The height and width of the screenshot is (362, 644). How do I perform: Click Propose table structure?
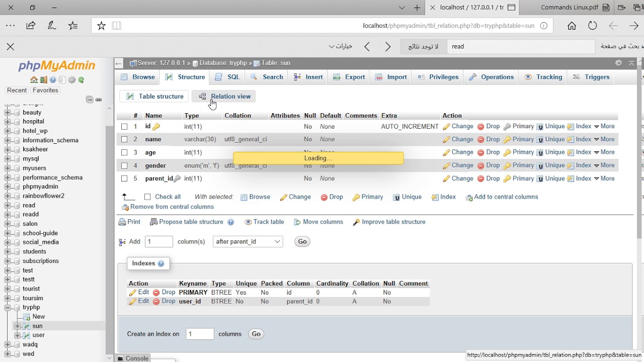(187, 222)
